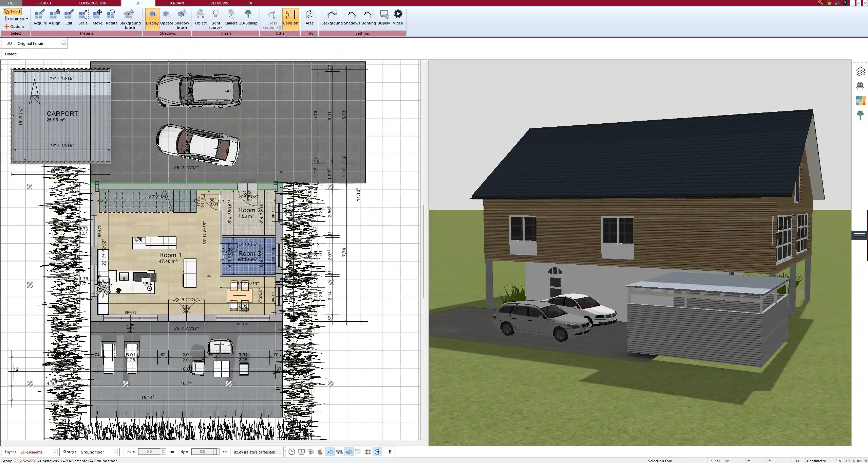Screen dimensions: 868x463
Task: Click the 1:100 scale in status bar
Action: [x=794, y=461]
